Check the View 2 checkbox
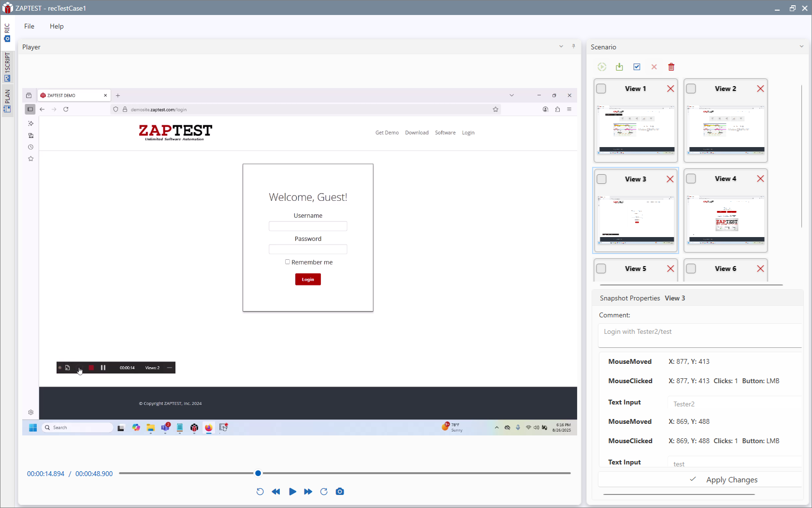Viewport: 812px width, 508px height. [691, 89]
